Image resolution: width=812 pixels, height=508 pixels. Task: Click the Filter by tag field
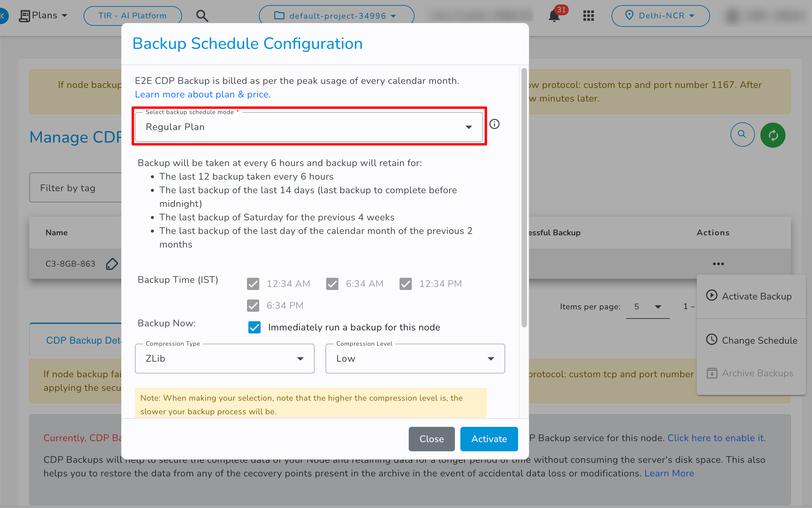(75, 188)
